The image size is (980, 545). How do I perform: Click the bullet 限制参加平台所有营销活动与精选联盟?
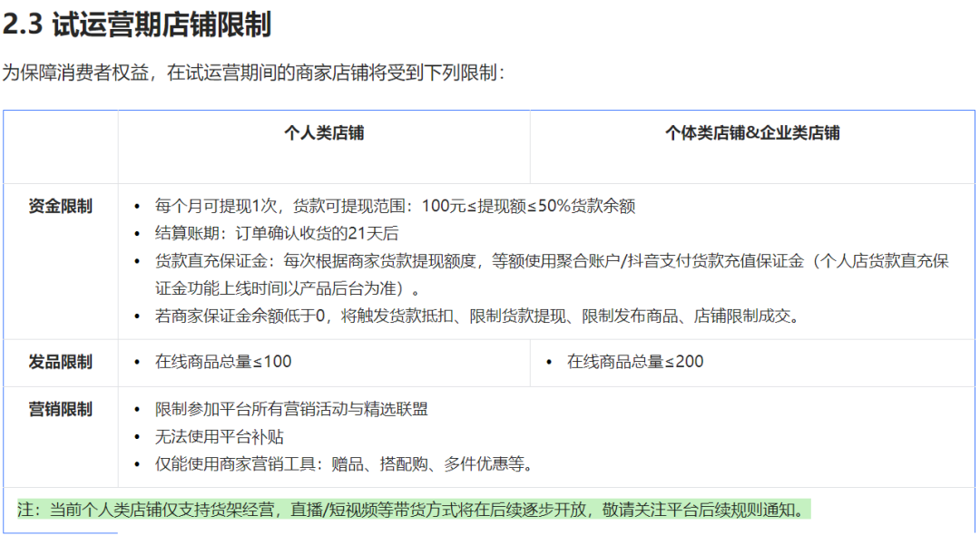click(291, 409)
